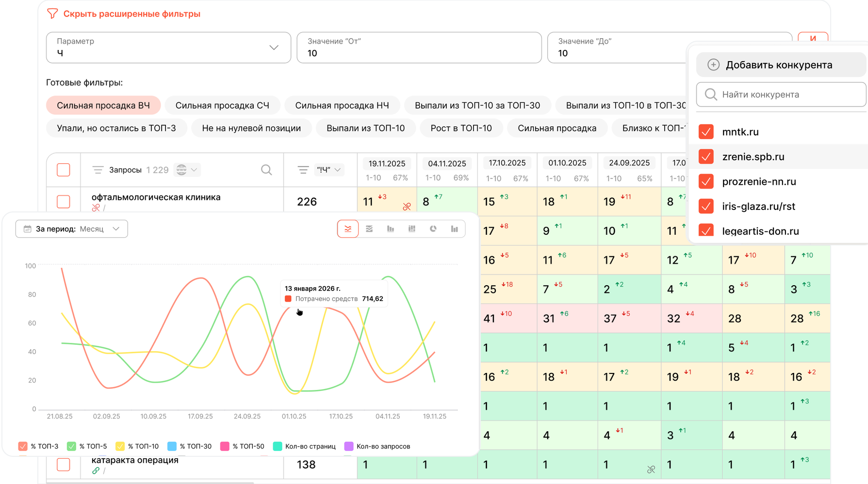Select the Рост в ТОП-10 filter chip
868x484 pixels.
(461, 128)
